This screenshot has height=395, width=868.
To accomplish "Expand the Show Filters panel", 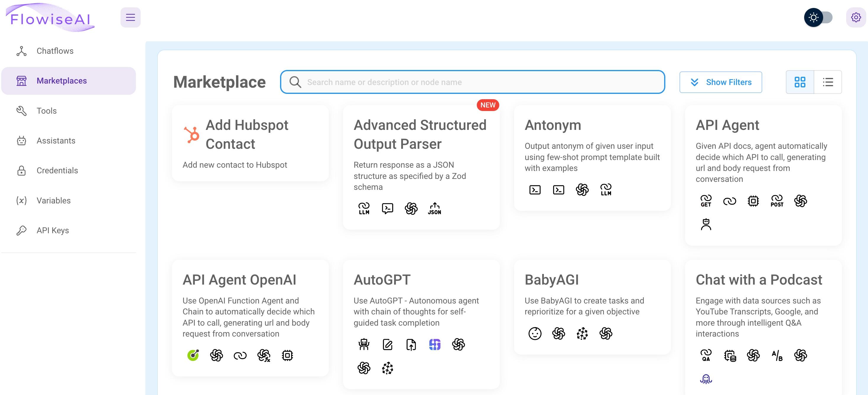I will (721, 82).
